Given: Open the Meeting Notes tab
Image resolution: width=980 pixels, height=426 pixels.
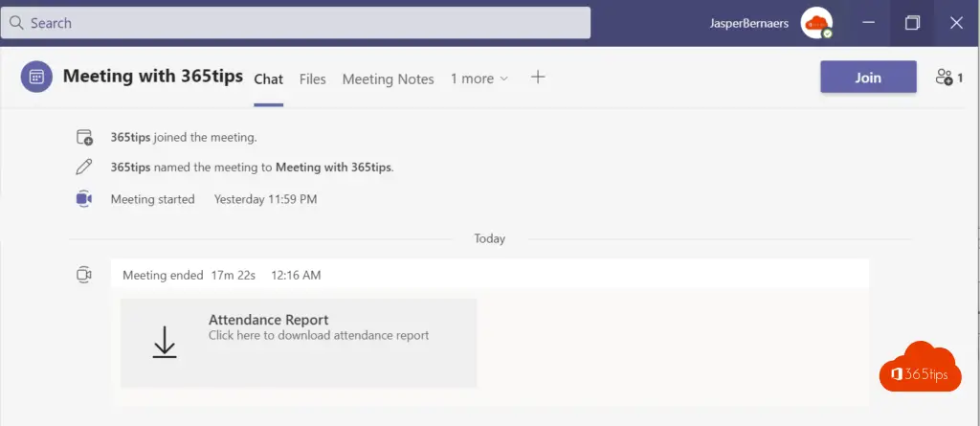Looking at the screenshot, I should 388,78.
